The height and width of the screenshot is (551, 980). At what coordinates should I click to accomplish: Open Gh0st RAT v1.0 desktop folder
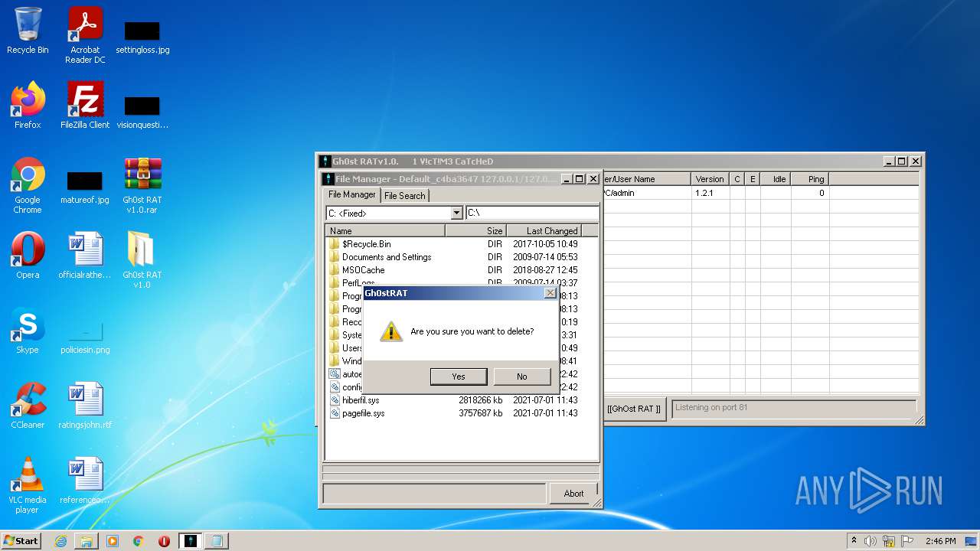pyautogui.click(x=142, y=260)
